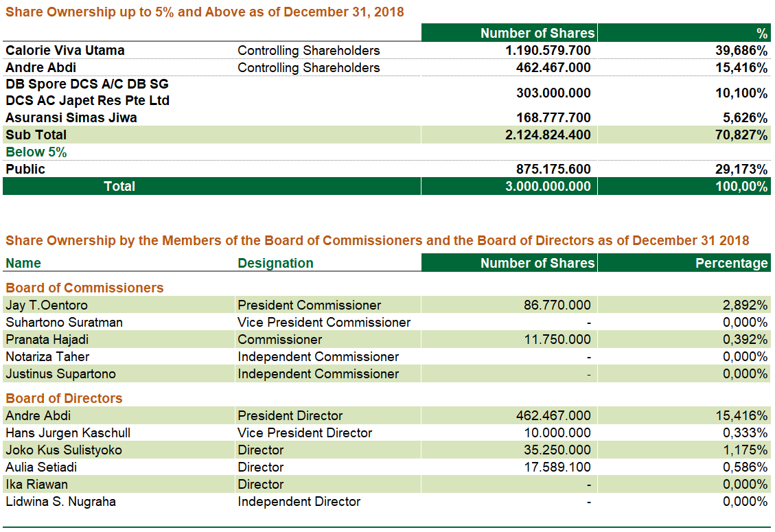Image resolution: width=775 pixels, height=532 pixels.
Task: Click the Board of Directors section heading
Action: click(x=64, y=399)
